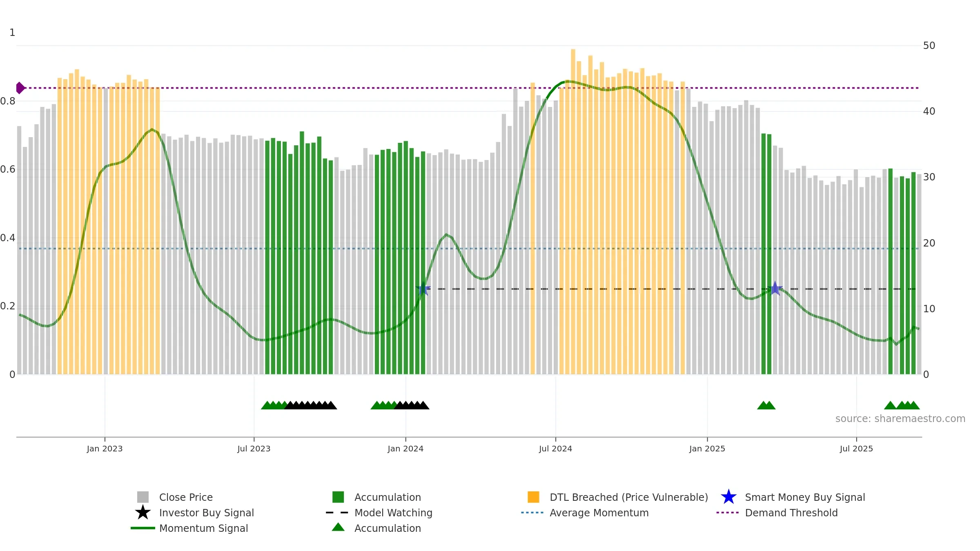The image size is (980, 551).
Task: Click the green Accumulation triangle legend icon
Action: (338, 527)
